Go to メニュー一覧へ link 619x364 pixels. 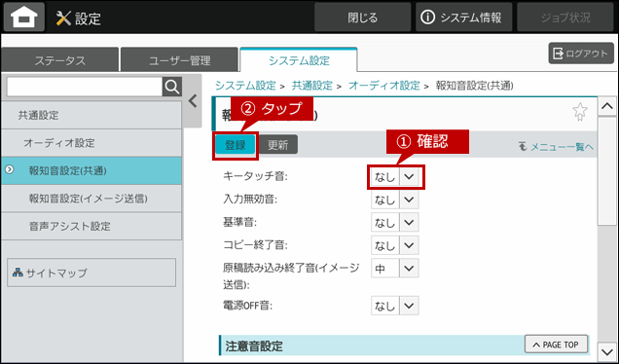click(557, 146)
